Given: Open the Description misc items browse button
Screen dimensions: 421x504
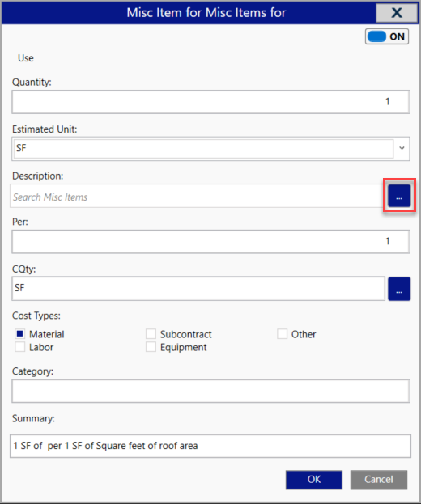Looking at the screenshot, I should tap(399, 196).
